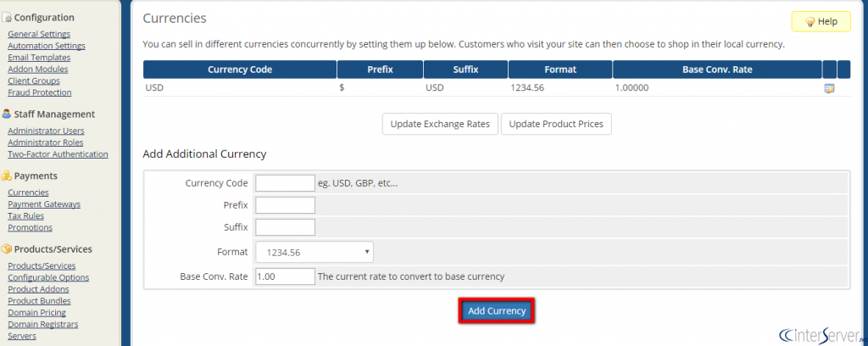Click the Configuration section icon
The image size is (868, 346).
pyautogui.click(x=7, y=18)
